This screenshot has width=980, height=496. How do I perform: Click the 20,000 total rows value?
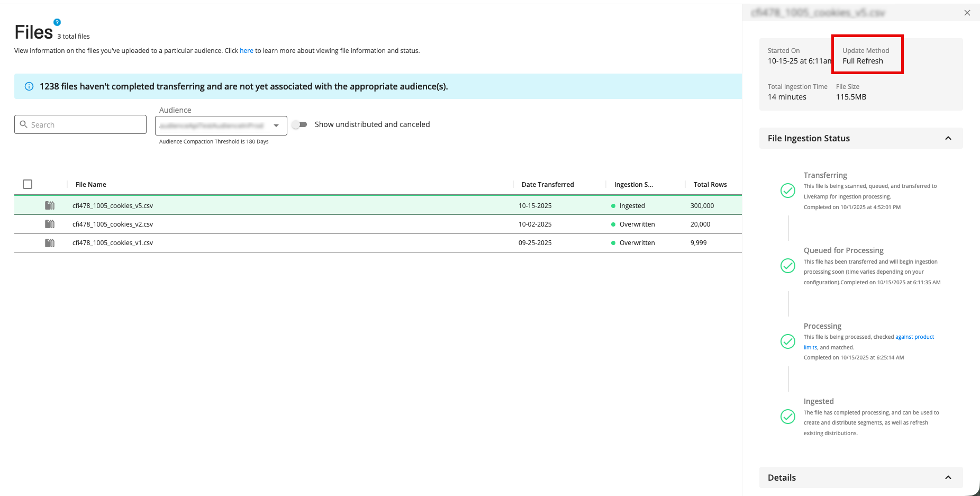pyautogui.click(x=700, y=224)
